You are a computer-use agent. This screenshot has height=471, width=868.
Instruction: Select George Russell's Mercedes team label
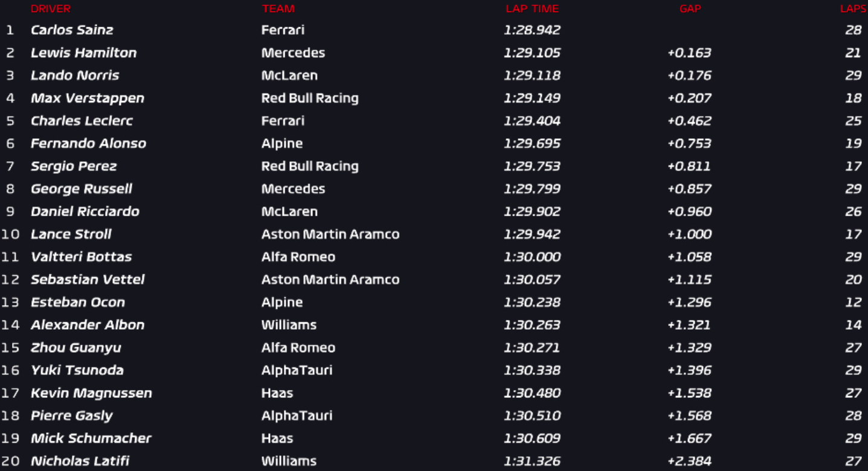click(x=293, y=189)
